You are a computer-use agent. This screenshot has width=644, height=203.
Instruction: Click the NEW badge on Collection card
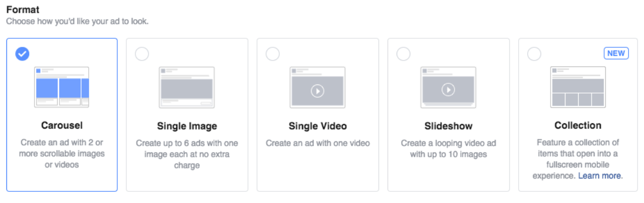point(616,54)
